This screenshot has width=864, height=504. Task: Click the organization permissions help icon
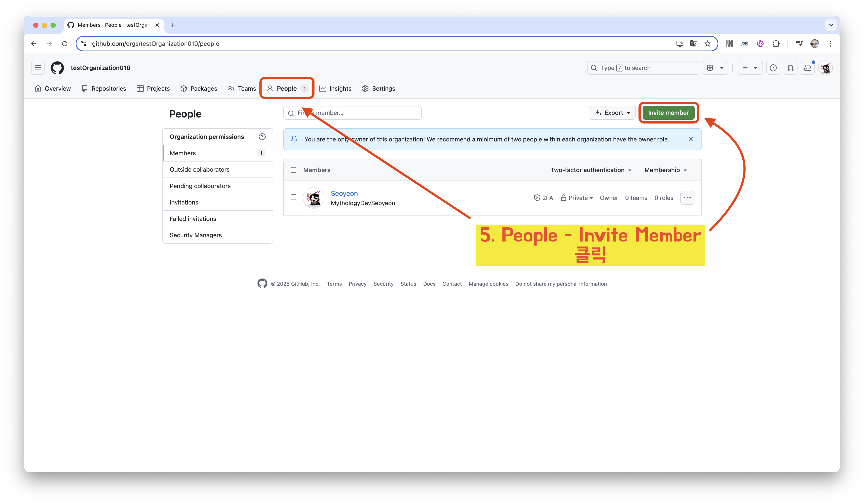click(x=262, y=137)
